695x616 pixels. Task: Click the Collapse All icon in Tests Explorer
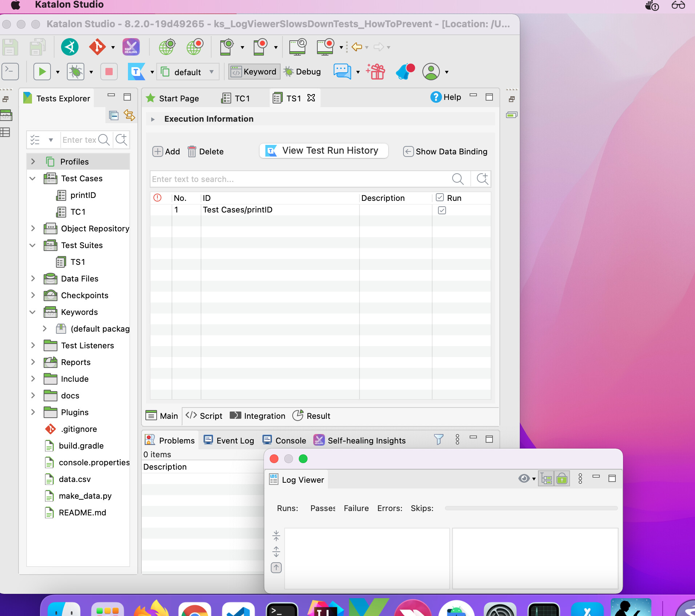point(114,115)
